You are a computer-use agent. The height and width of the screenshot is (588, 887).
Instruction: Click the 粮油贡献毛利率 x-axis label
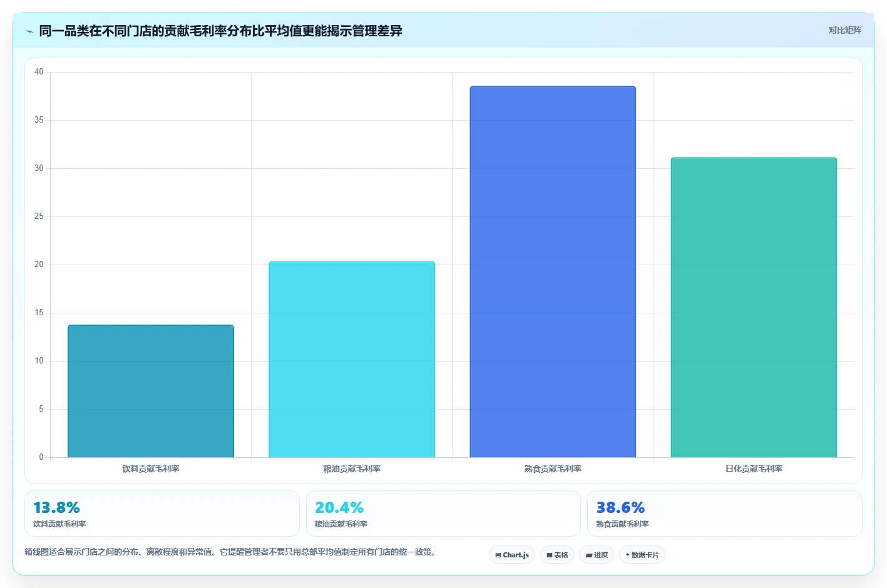pos(352,469)
